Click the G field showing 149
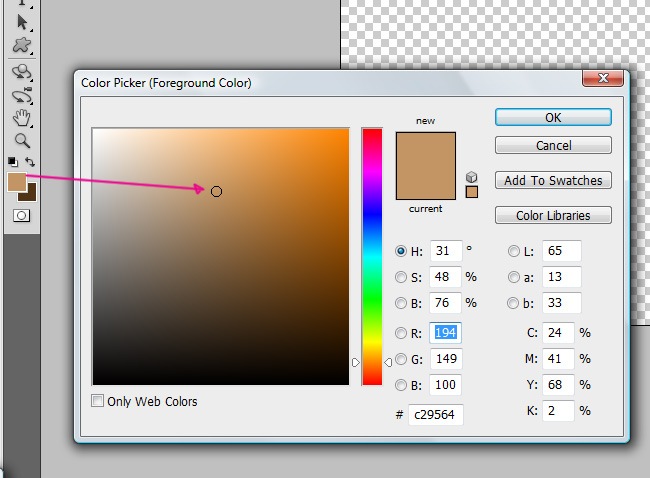650x478 pixels. [x=446, y=359]
